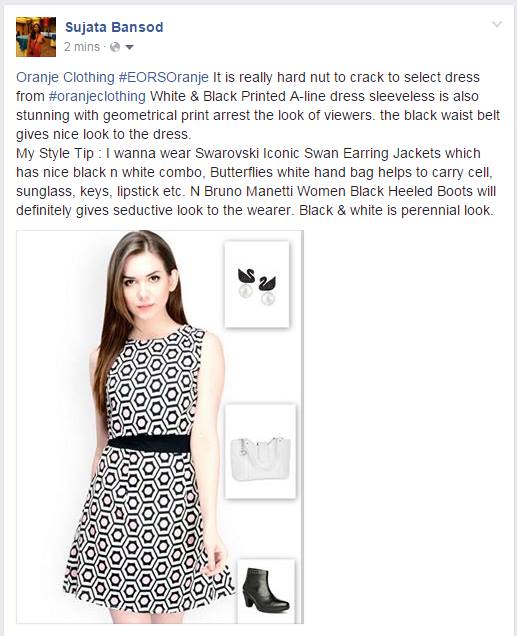Open Sujata Bansod's profile picture
517x636 pixels.
(x=36, y=37)
